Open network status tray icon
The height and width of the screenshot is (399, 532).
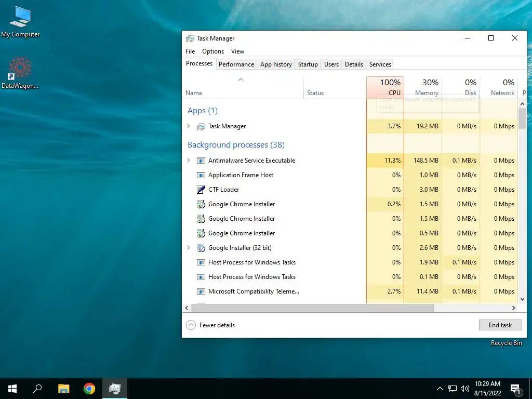click(x=453, y=389)
